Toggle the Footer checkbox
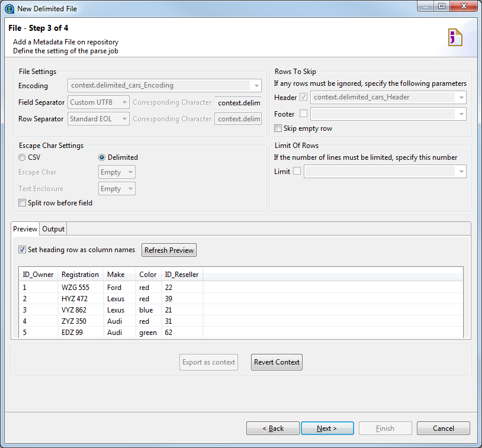 coord(303,114)
